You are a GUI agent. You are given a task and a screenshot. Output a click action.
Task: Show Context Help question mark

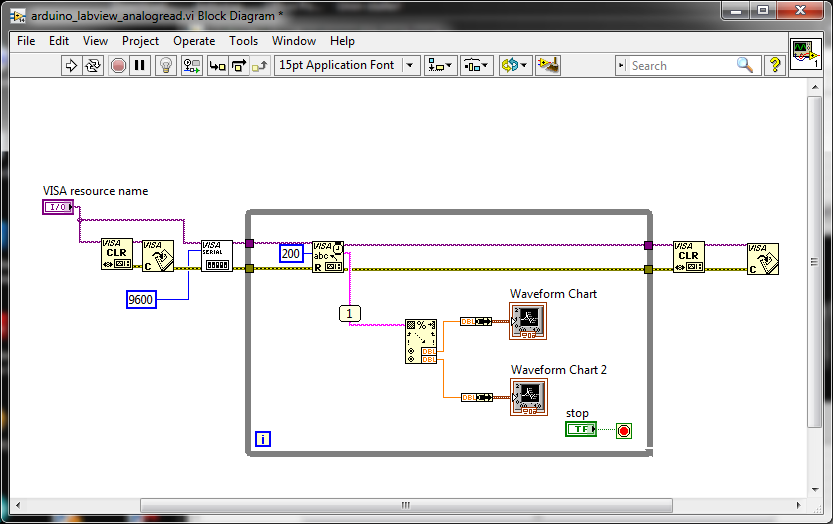pyautogui.click(x=775, y=65)
